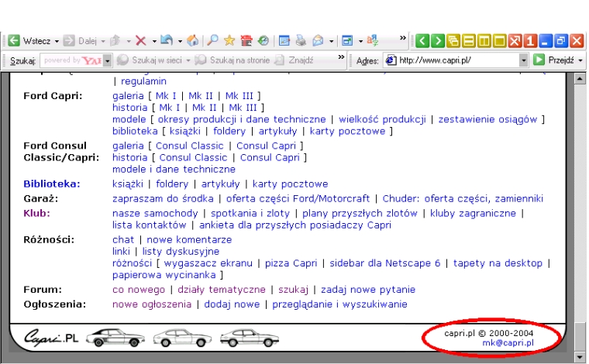589x364 pixels.
Task: Click the yellow maximize-all windows icon
Action: (x=500, y=40)
